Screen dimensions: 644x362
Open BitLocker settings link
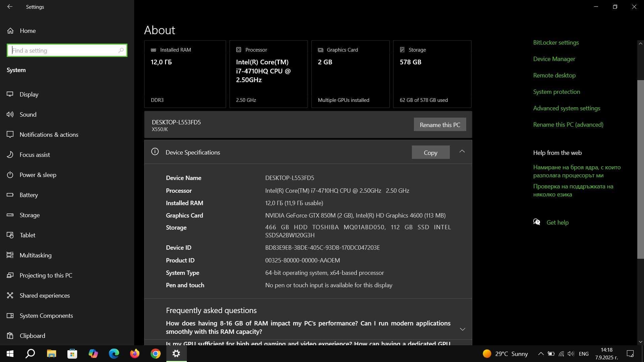(556, 43)
